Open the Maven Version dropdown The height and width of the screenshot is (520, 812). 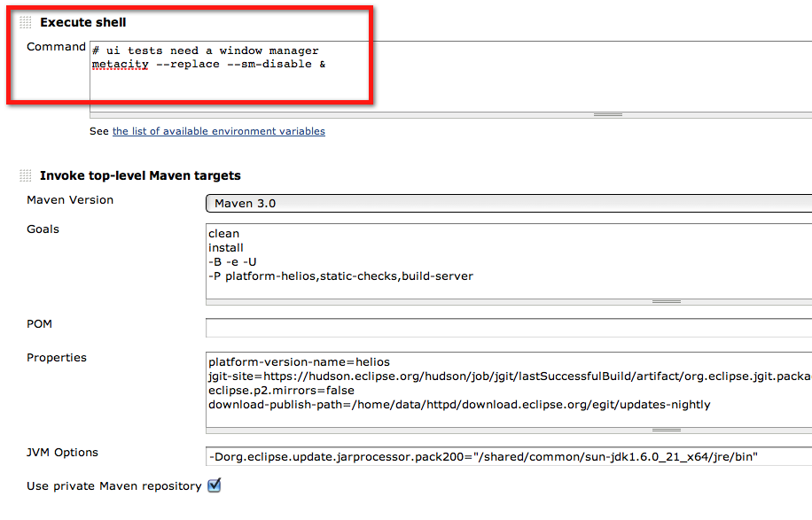509,204
